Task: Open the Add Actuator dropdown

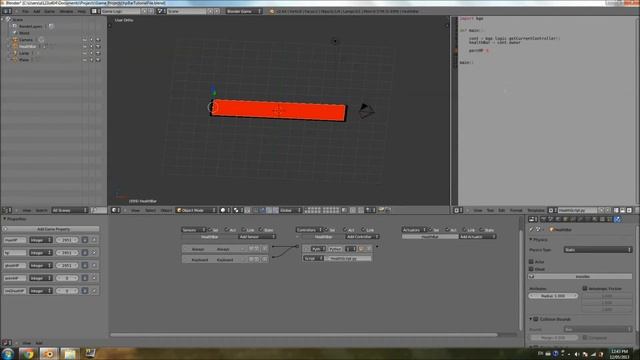Action: coord(478,236)
